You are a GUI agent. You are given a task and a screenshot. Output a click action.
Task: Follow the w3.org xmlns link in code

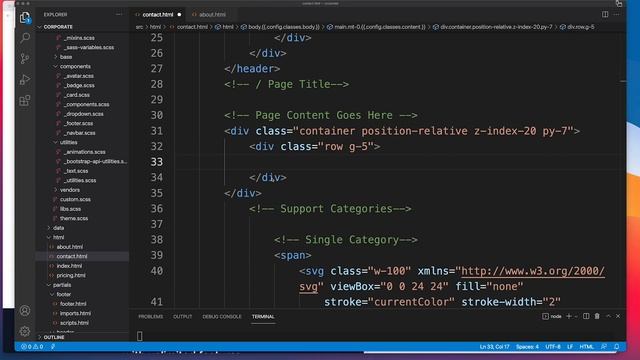point(532,271)
